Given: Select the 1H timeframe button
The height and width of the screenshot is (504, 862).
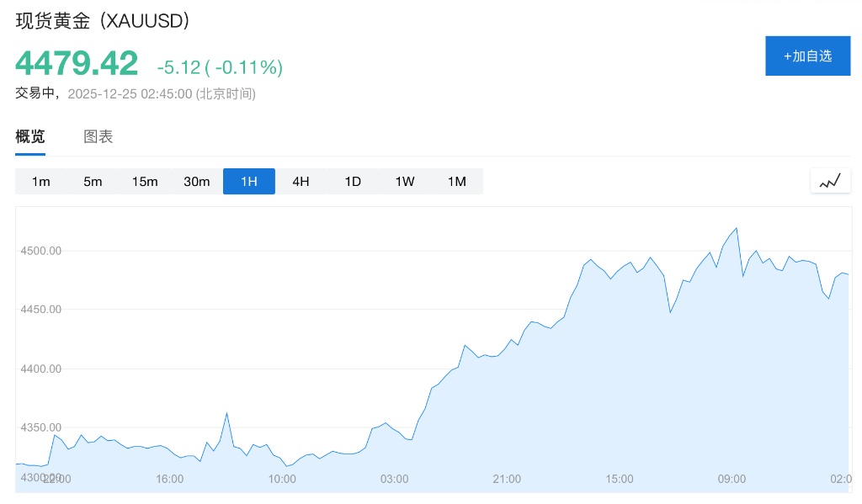Looking at the screenshot, I should [248, 182].
